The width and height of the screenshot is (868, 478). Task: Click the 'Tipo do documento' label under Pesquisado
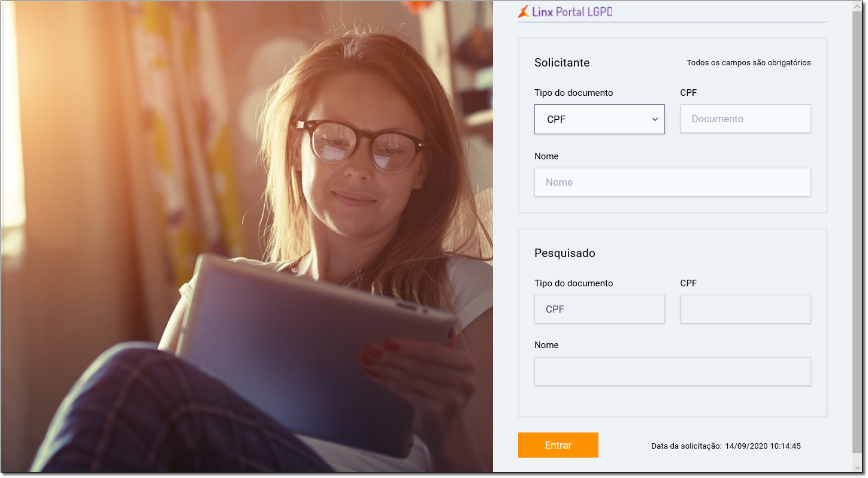(574, 283)
